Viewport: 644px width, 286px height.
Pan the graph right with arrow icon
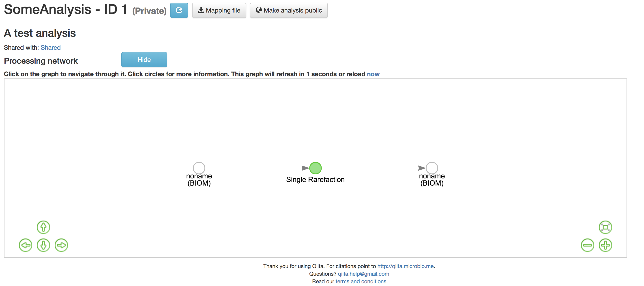tap(61, 245)
